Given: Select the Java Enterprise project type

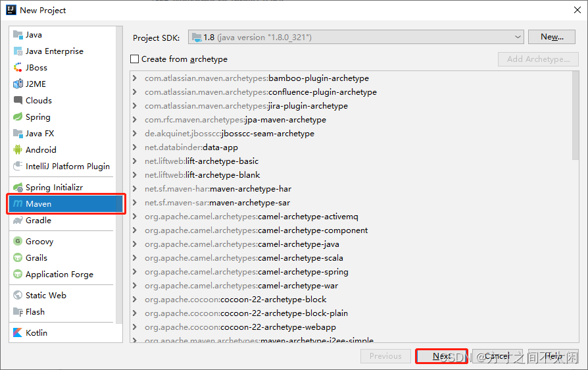Looking at the screenshot, I should pos(55,51).
